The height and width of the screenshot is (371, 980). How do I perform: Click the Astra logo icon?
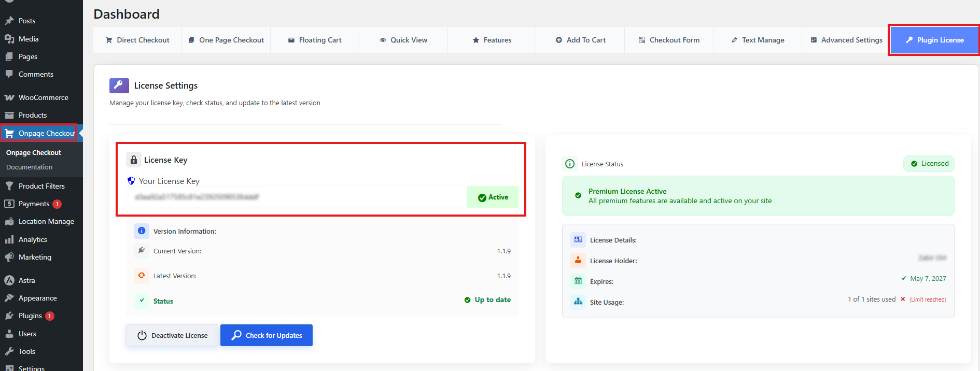click(x=9, y=280)
